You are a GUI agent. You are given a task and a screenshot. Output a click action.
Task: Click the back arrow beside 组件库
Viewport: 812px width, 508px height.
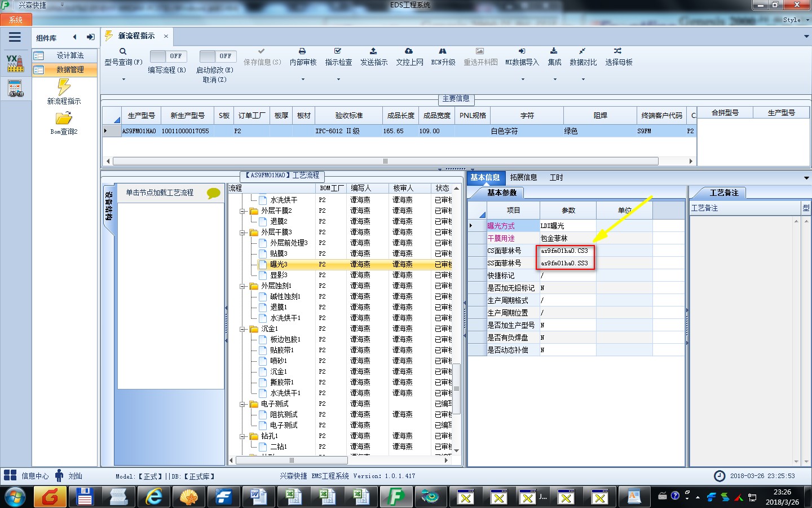pyautogui.click(x=74, y=37)
